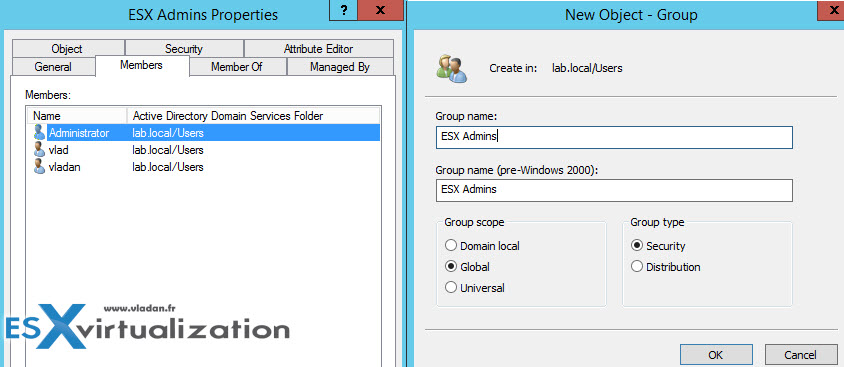Close the ESX Admins Properties dialog

pyautogui.click(x=381, y=11)
